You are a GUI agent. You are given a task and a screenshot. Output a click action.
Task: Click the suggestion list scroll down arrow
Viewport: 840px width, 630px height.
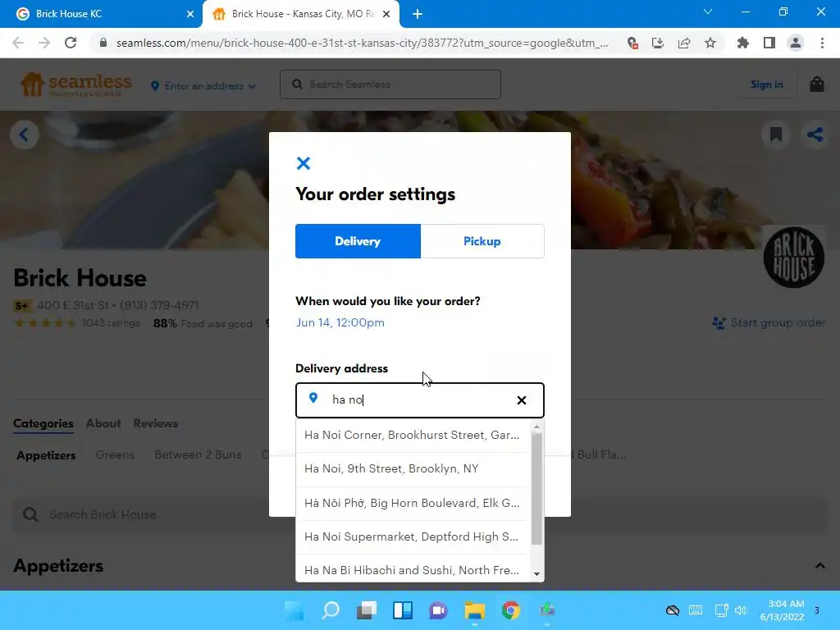pyautogui.click(x=536, y=574)
